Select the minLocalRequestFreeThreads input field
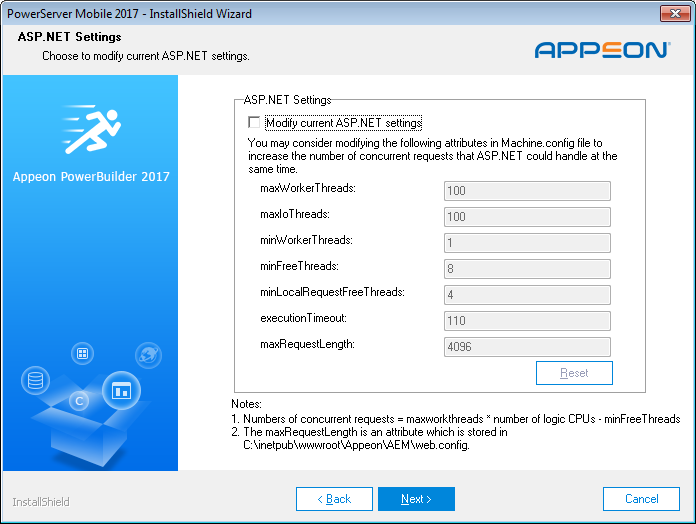 [527, 295]
